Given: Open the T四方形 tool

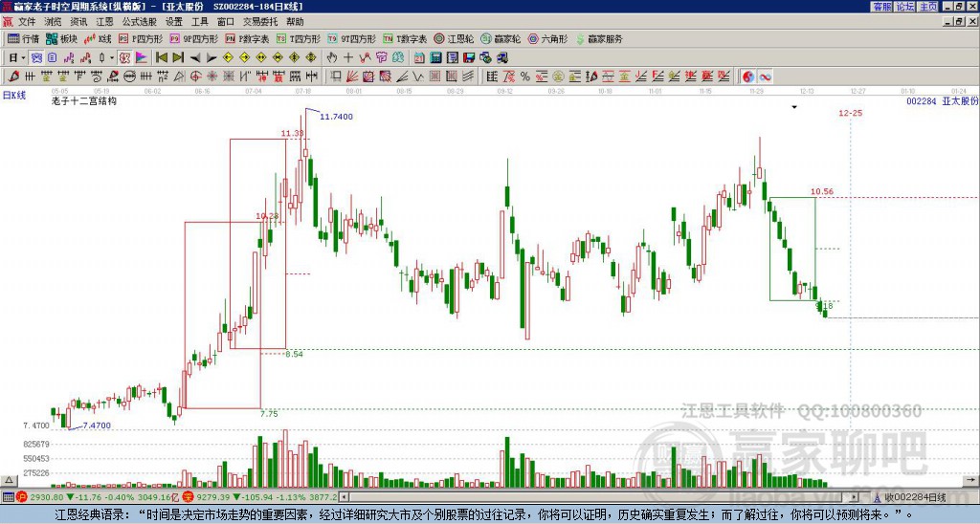Looking at the screenshot, I should 299,38.
